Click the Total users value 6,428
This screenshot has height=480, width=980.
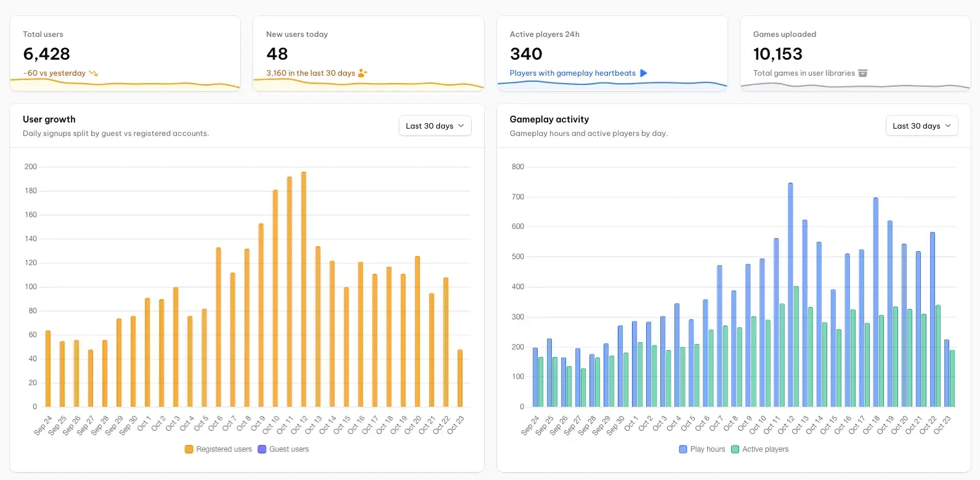click(47, 54)
